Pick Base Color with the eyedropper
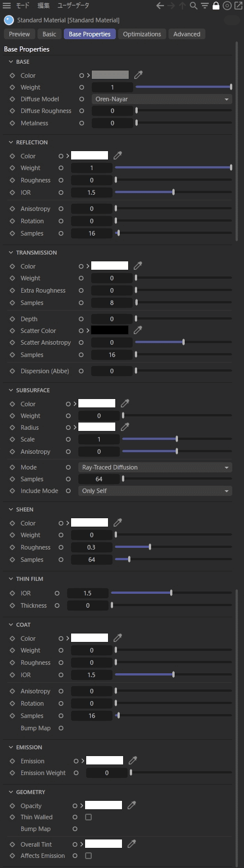The image size is (244, 868). (138, 75)
